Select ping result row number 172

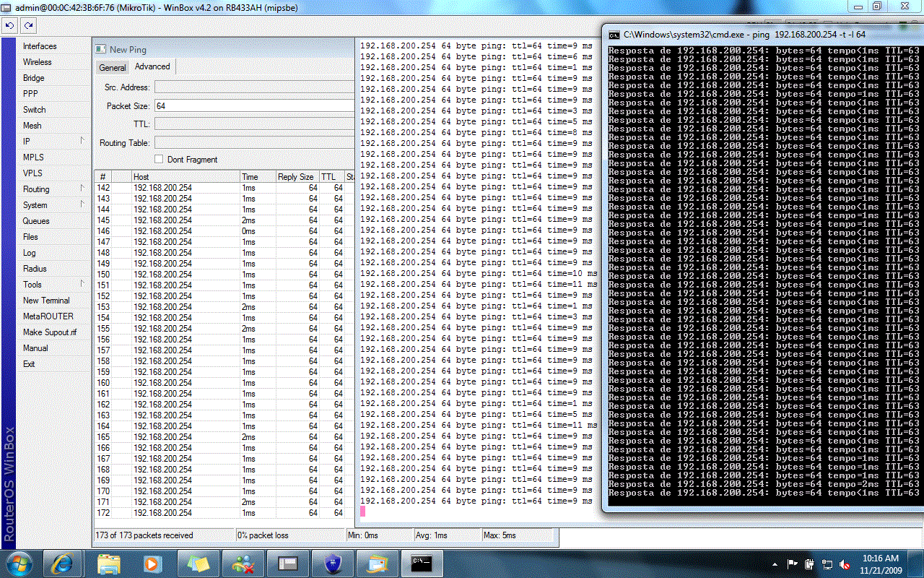pyautogui.click(x=225, y=513)
